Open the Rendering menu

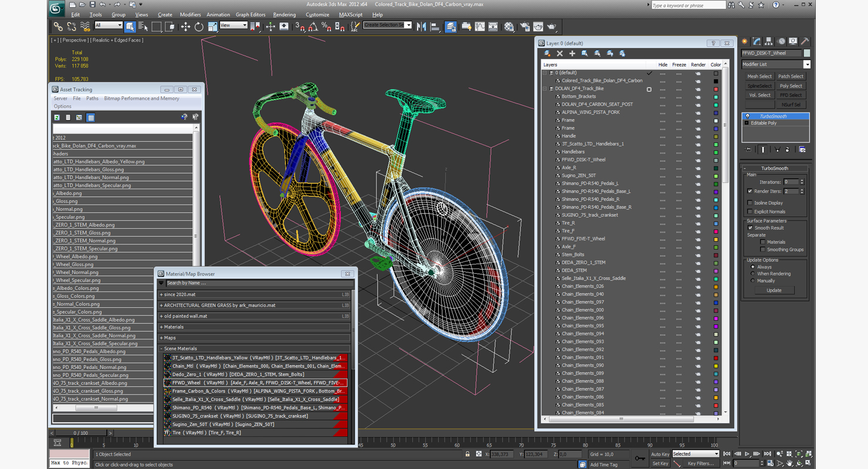coord(284,15)
